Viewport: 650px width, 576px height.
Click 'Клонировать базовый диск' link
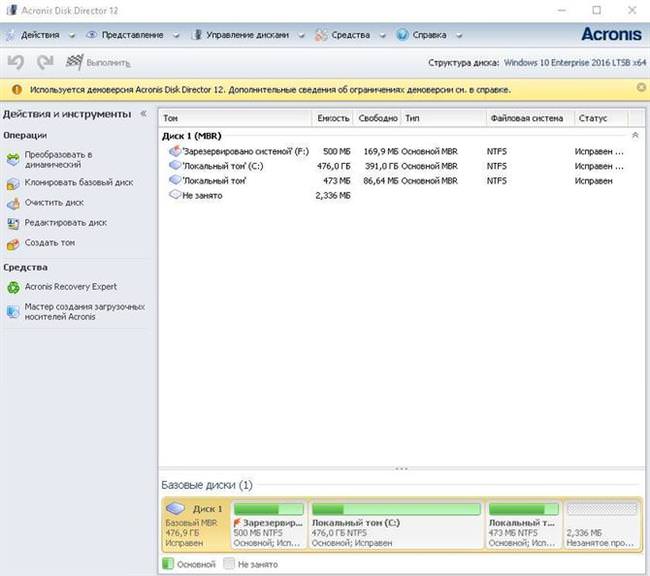tap(79, 182)
